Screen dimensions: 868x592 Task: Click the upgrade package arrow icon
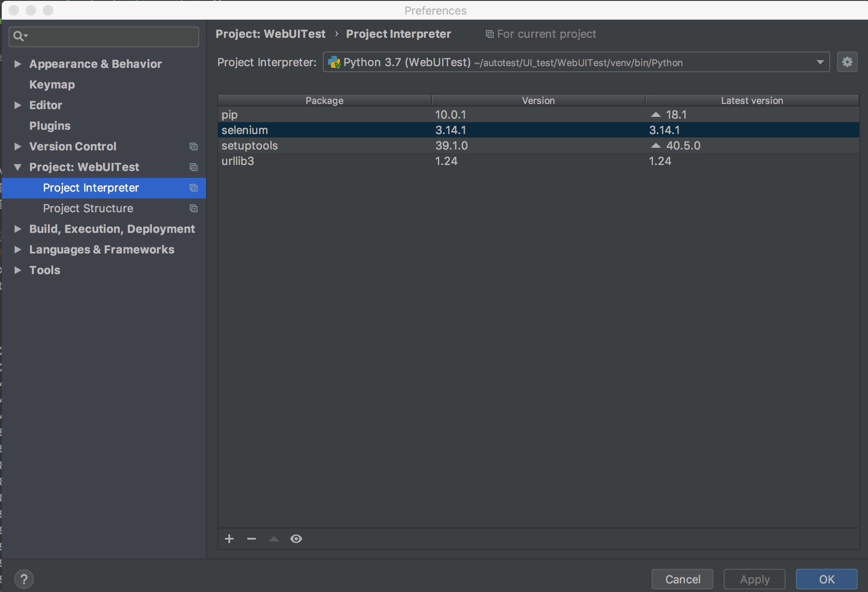[x=274, y=539]
